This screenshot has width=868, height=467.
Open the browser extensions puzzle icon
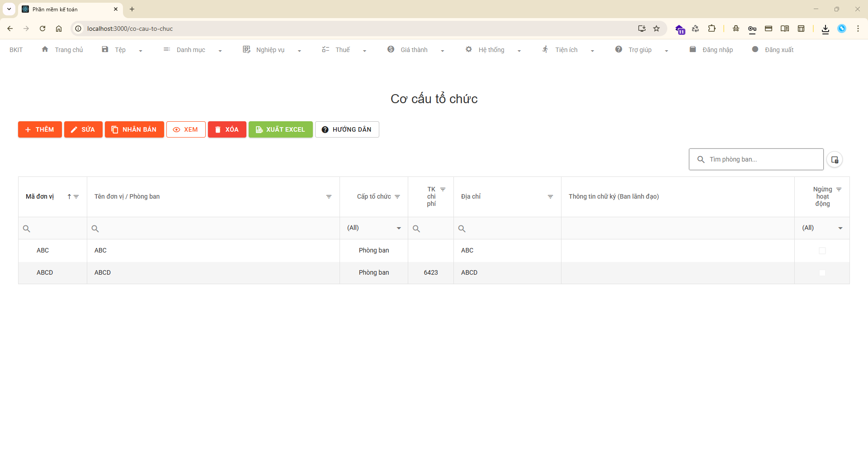click(x=712, y=29)
